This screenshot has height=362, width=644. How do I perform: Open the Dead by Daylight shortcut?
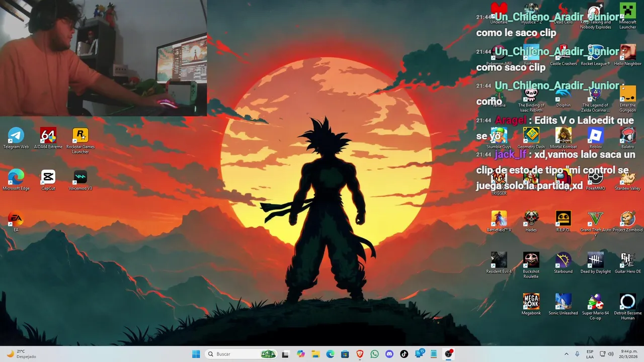point(595,263)
